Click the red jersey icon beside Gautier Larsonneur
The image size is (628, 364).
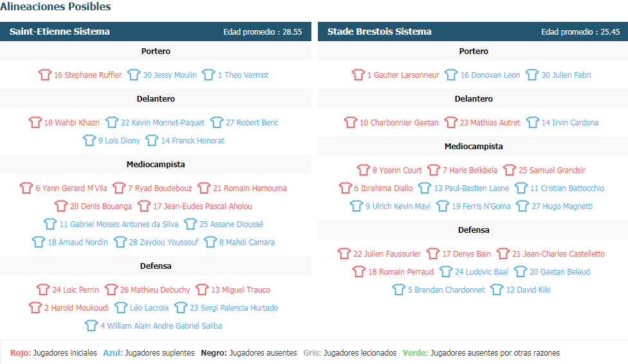pos(358,75)
